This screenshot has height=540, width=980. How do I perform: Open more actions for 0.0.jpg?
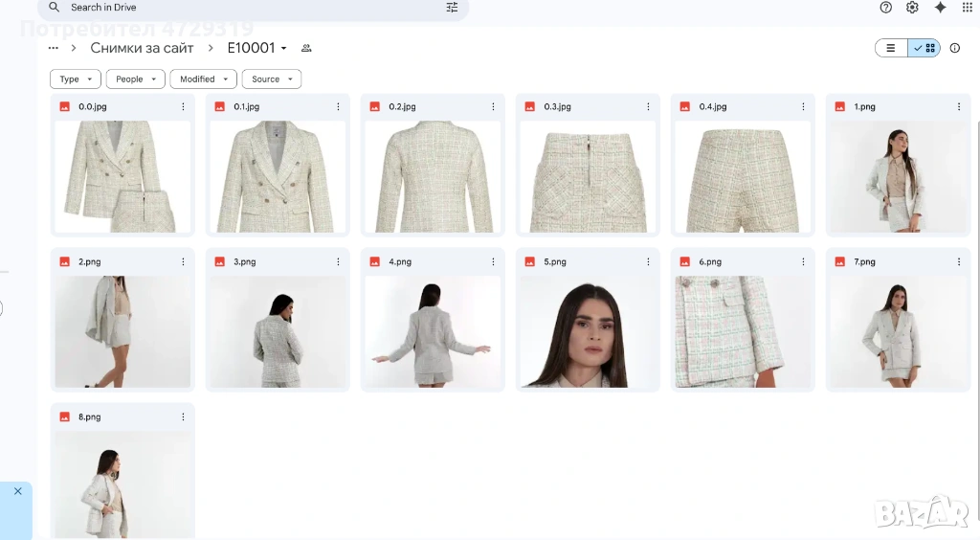183,107
